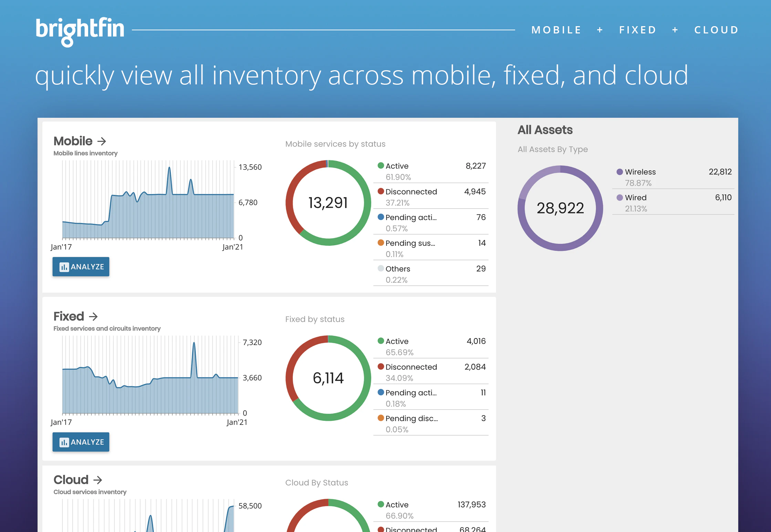Click the blue Pending activation dot in Fixed legend
The height and width of the screenshot is (532, 771).
(x=381, y=393)
